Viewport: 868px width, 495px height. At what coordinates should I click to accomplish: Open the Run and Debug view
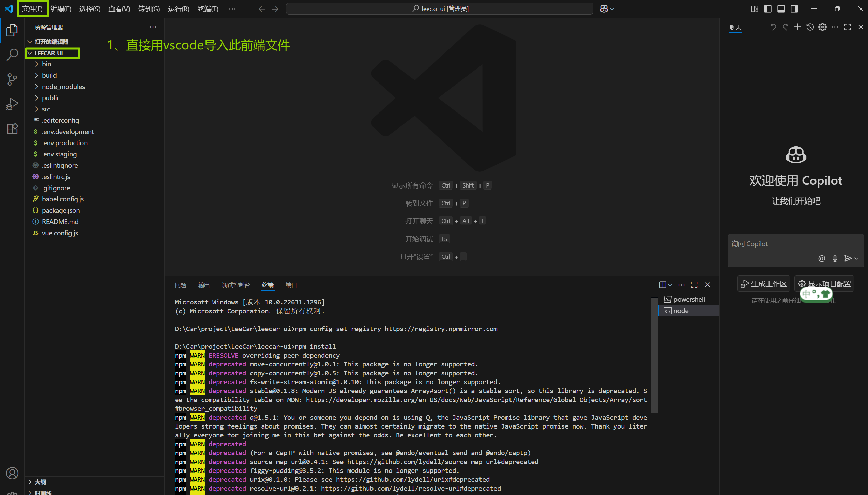12,104
